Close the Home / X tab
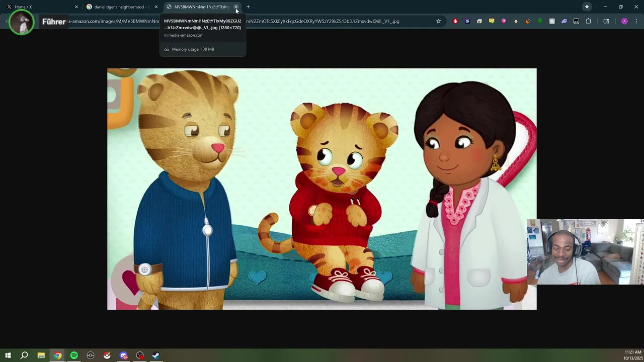This screenshot has height=362, width=644. coord(76,7)
